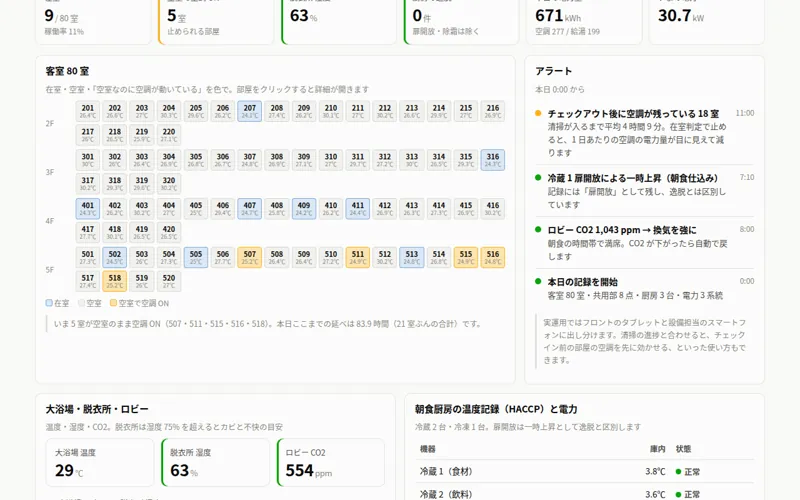Click the 庫内 column header
The image size is (800, 500).
pyautogui.click(x=657, y=449)
